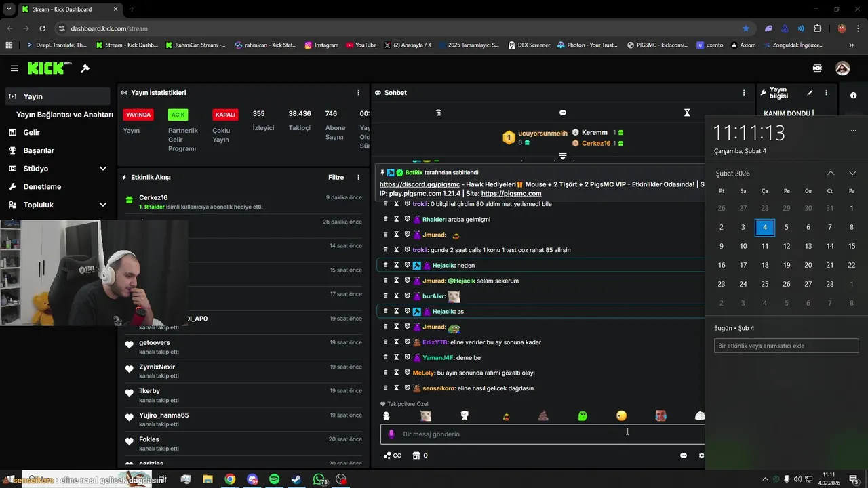Screen dimensions: 868x488
Task: Select February 14 in the calendar
Action: pos(830,246)
